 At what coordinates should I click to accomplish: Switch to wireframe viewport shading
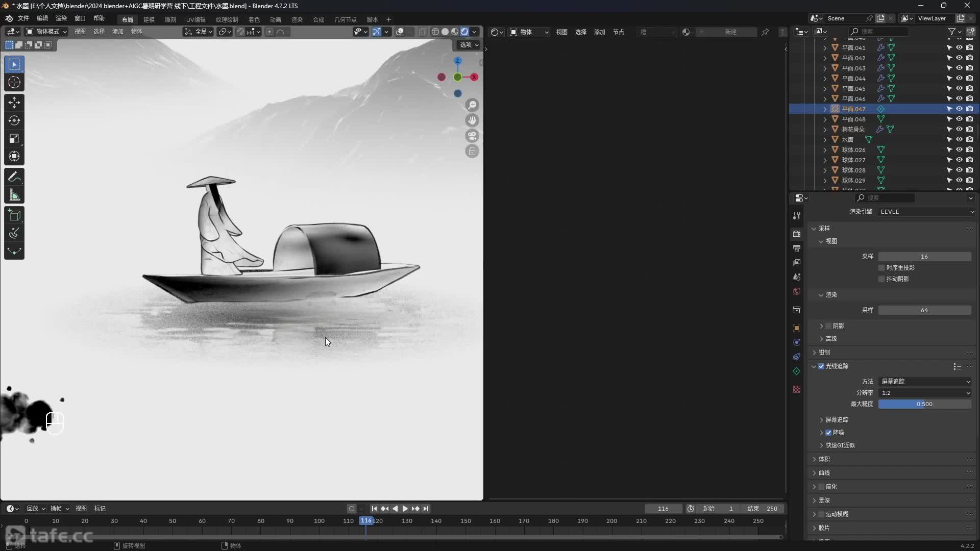click(435, 32)
